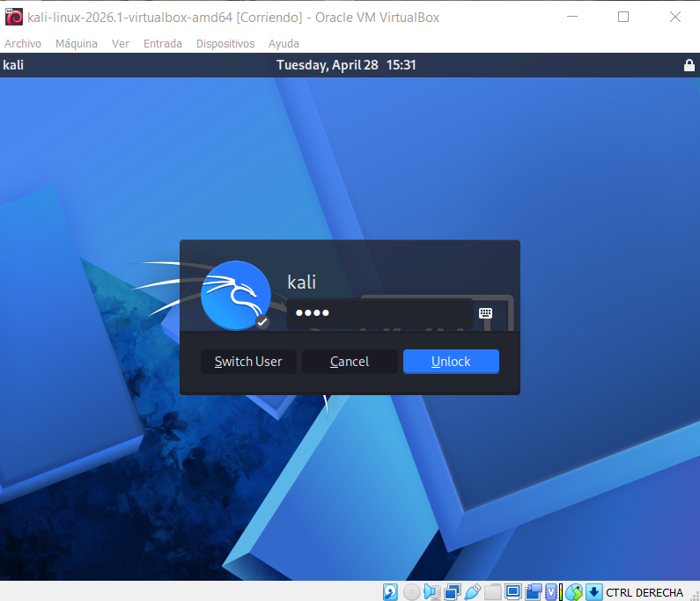The height and width of the screenshot is (601, 700).
Task: Open the Ayuda menu
Action: [284, 44]
